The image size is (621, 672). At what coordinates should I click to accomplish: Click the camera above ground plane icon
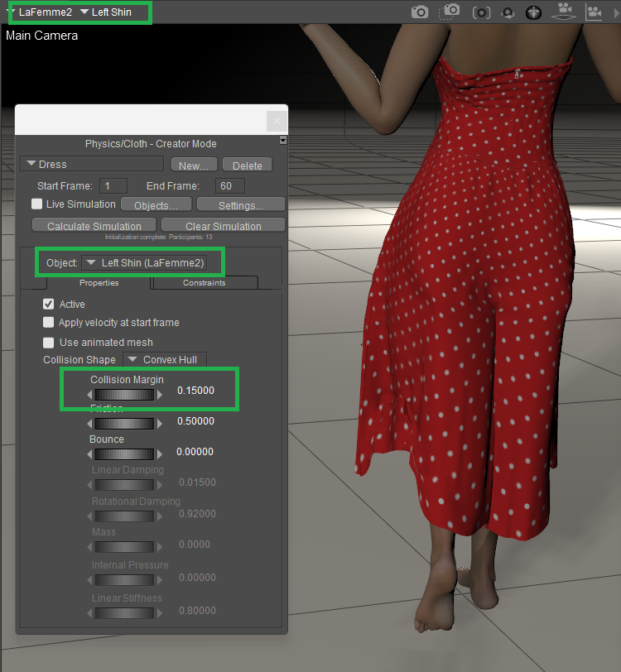tap(564, 12)
